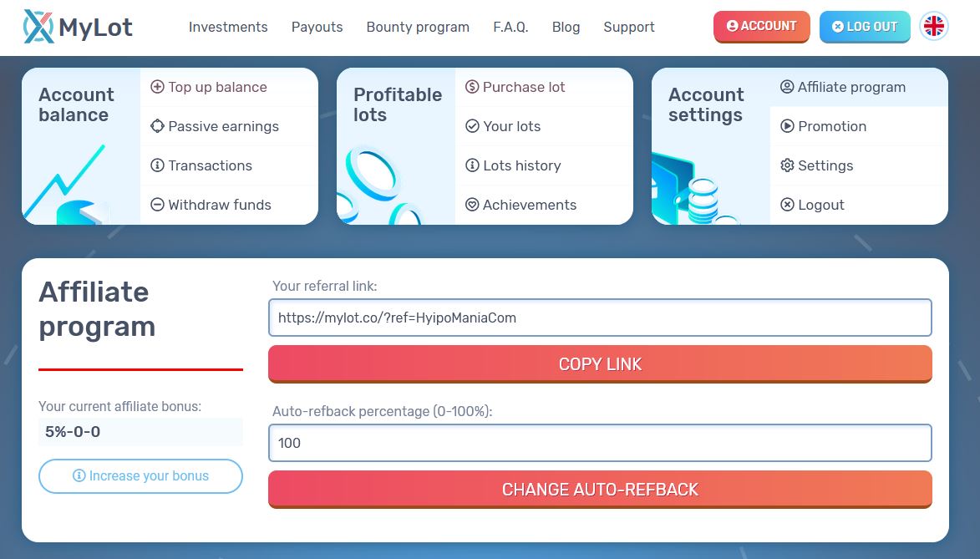Click the MyLot logo icon

[38, 27]
